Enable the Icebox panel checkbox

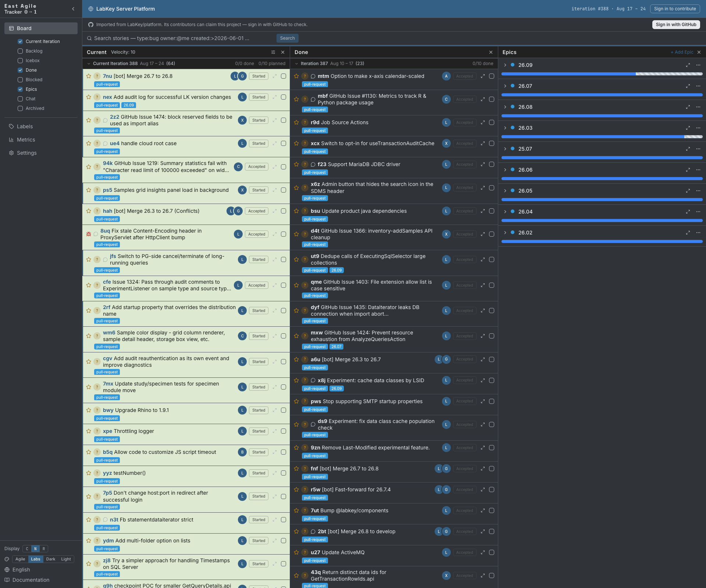pos(20,61)
